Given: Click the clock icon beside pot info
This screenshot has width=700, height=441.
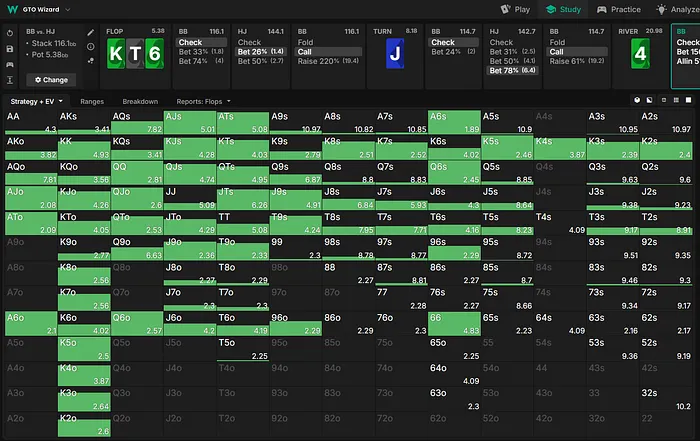Looking at the screenshot, I should tap(90, 46).
